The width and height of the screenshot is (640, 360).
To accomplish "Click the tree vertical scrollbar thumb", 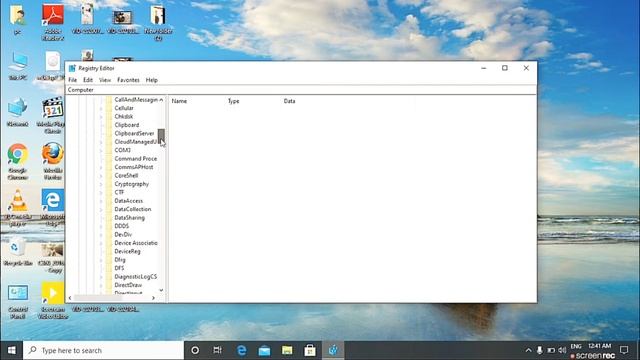I will pos(161,136).
